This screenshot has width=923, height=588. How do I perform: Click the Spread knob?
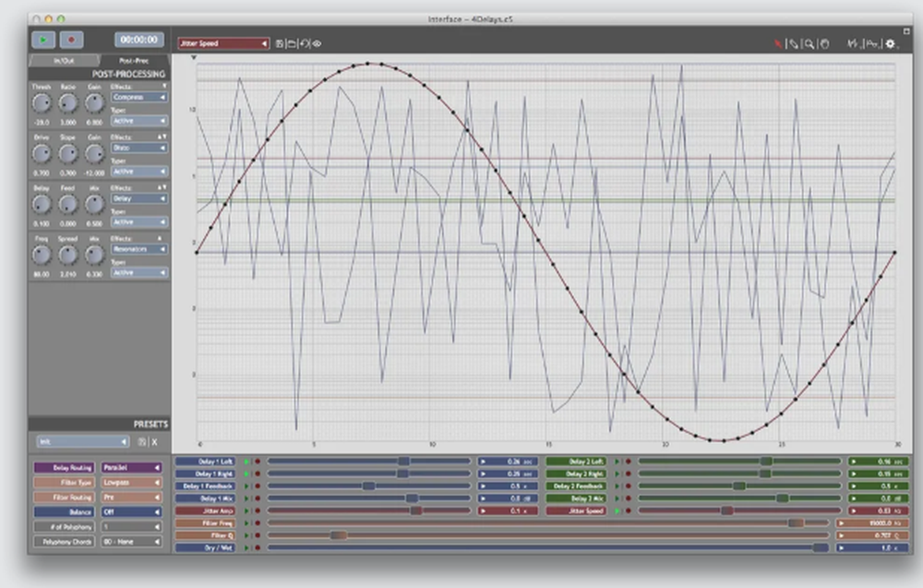click(x=67, y=256)
